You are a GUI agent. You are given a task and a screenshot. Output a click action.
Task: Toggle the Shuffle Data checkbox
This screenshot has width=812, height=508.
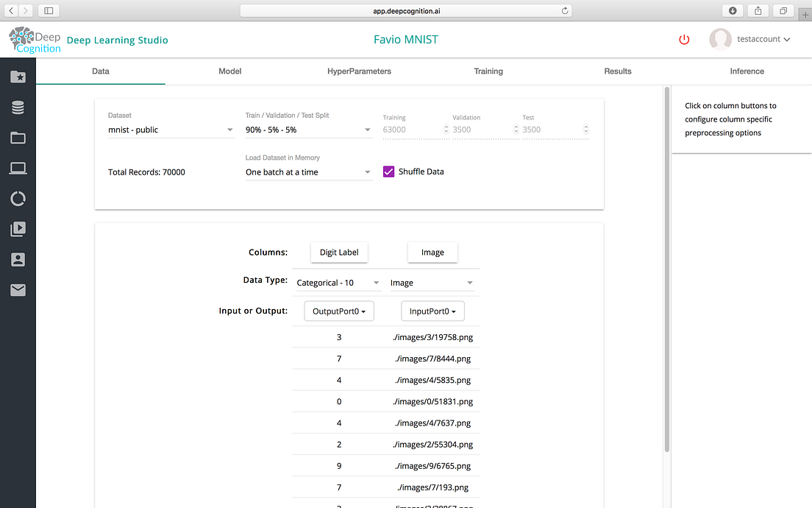coord(388,172)
